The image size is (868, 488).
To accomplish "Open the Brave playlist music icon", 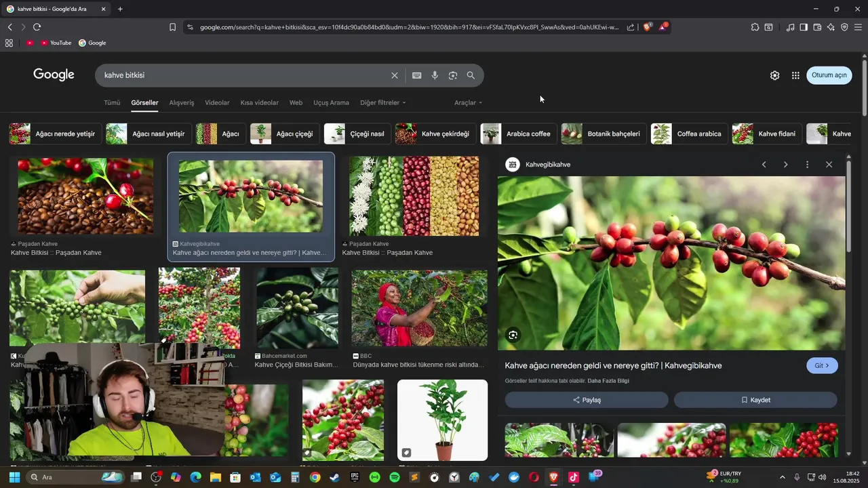I will 790,27.
